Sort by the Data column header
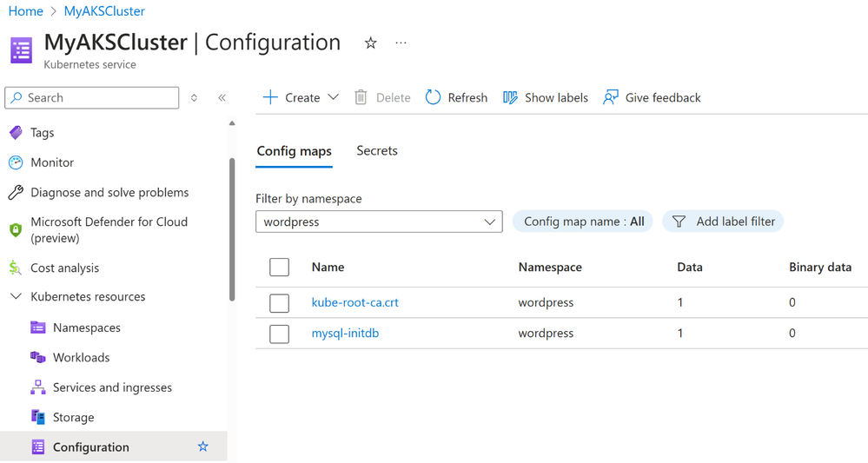Viewport: 868px width, 463px height. coord(690,268)
